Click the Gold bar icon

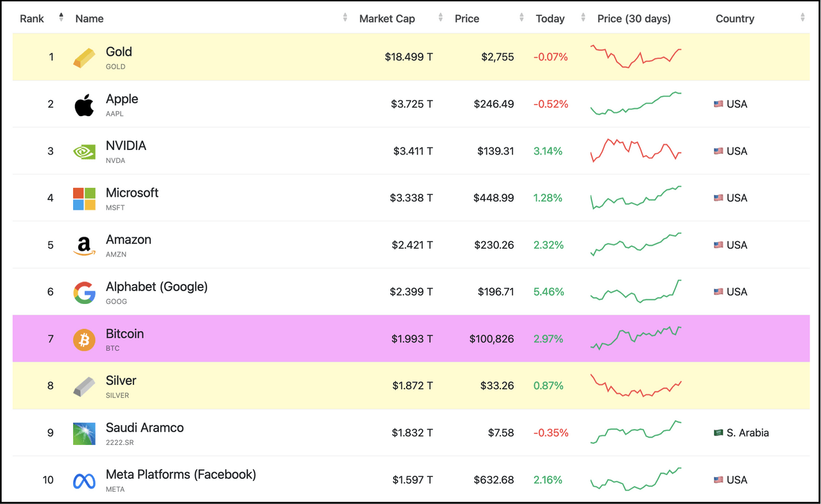click(x=84, y=57)
